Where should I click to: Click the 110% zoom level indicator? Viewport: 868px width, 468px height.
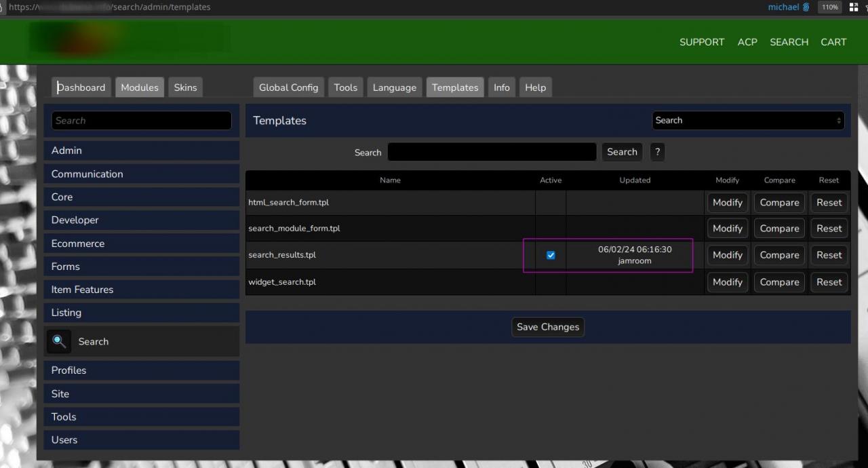pos(829,7)
